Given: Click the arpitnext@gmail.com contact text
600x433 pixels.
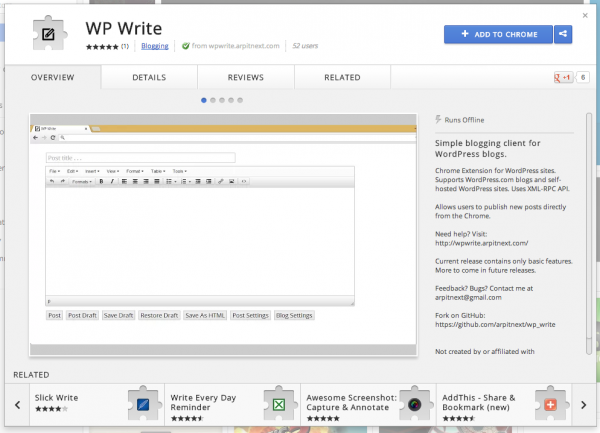Looking at the screenshot, I should (468, 298).
